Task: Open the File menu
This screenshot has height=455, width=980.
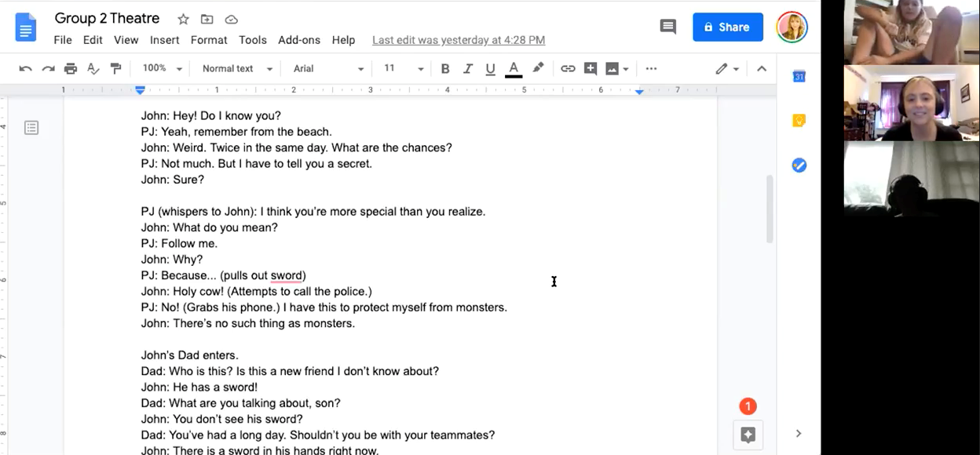Action: coord(63,40)
